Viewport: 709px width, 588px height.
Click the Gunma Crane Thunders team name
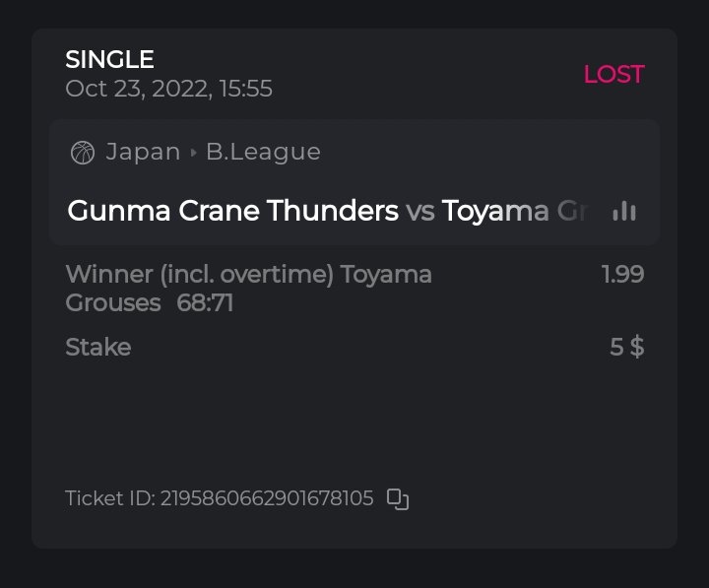point(232,211)
